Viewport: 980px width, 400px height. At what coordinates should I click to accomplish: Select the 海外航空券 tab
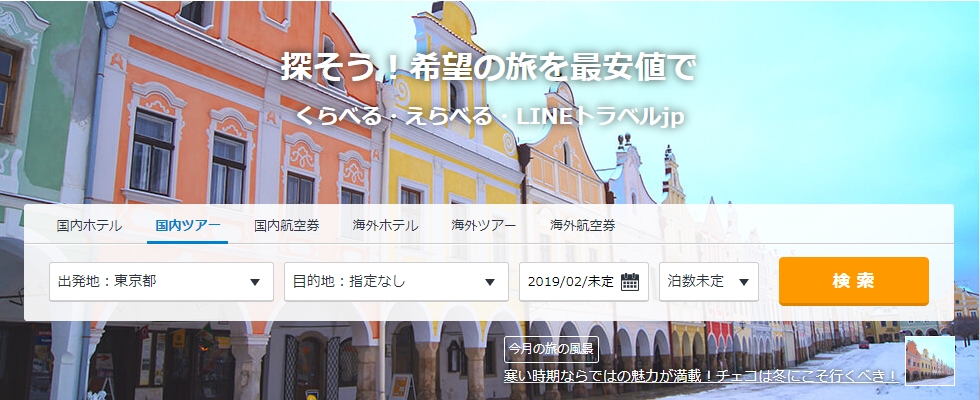[582, 226]
